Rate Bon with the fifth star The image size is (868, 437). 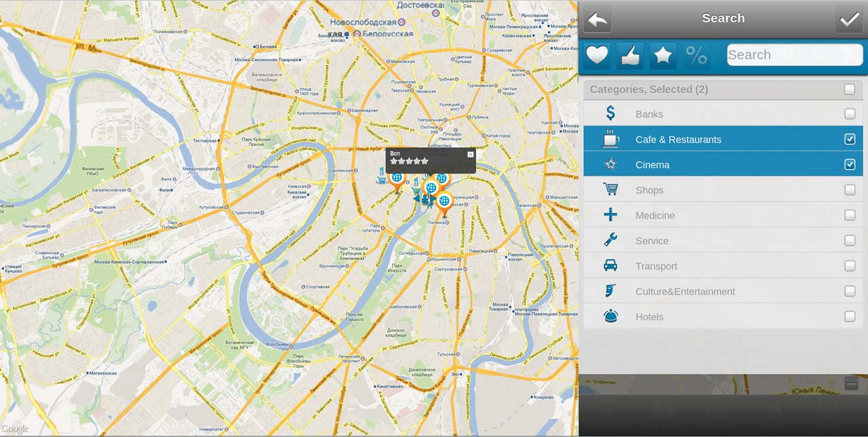click(x=425, y=161)
